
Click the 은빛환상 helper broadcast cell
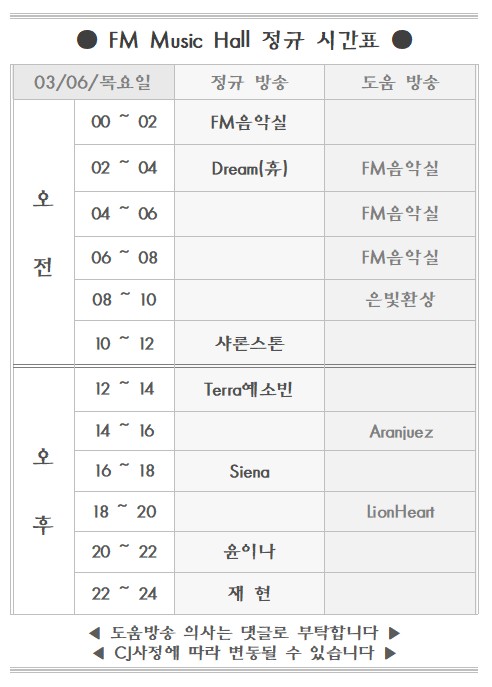pos(400,300)
